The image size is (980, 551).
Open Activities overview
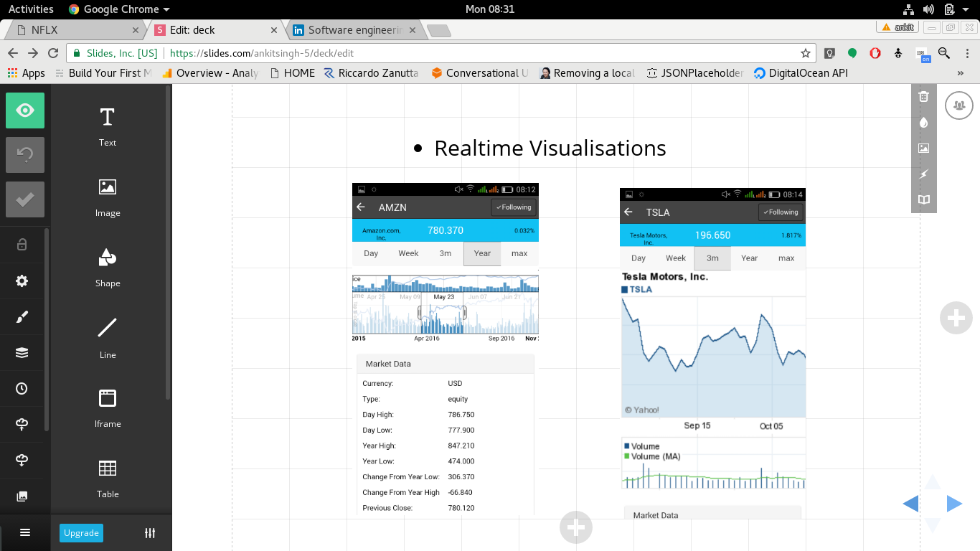[31, 9]
